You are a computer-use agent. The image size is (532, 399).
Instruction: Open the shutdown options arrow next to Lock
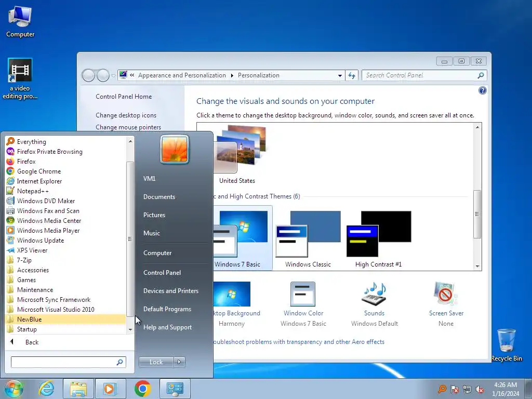(x=179, y=362)
